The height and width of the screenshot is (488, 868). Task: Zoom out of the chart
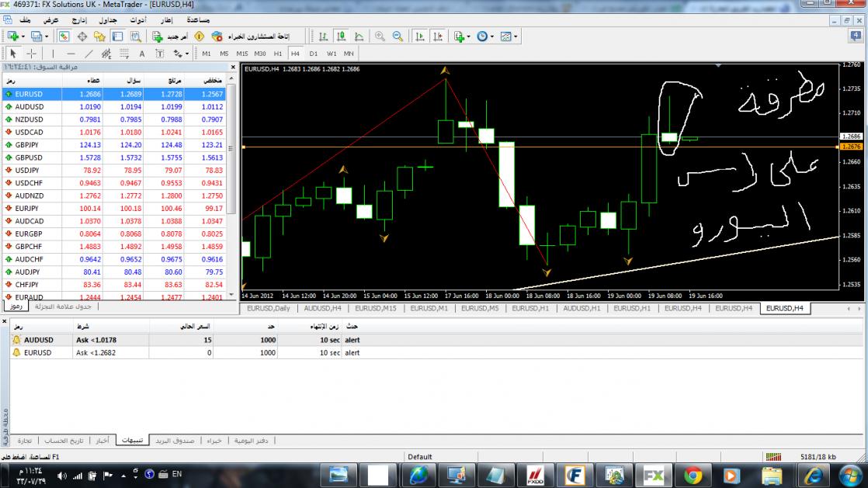tap(398, 36)
